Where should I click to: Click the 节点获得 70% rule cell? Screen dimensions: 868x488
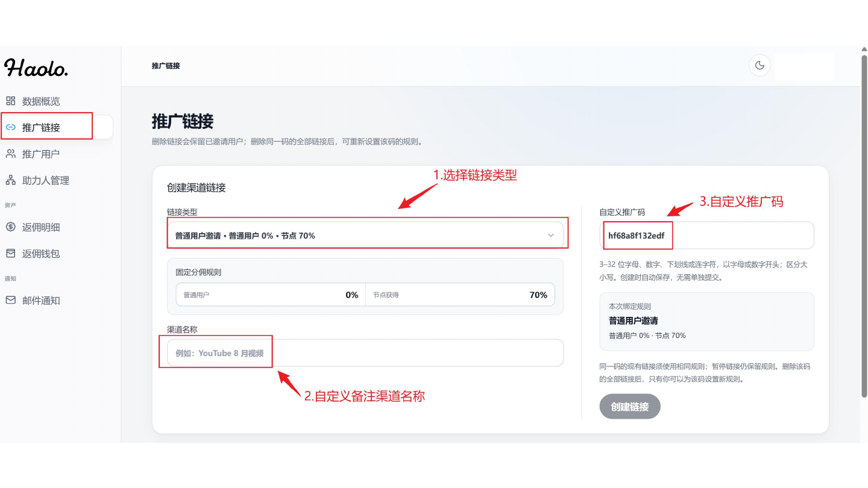[461, 295]
